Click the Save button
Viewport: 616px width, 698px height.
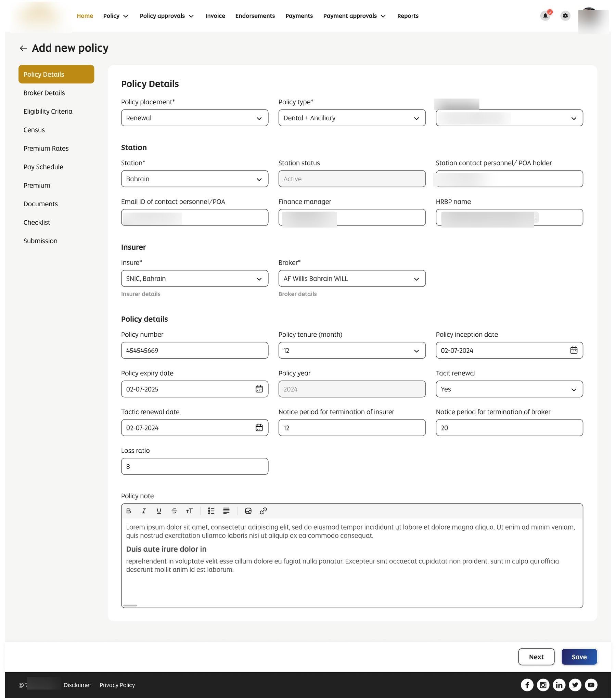[579, 657]
